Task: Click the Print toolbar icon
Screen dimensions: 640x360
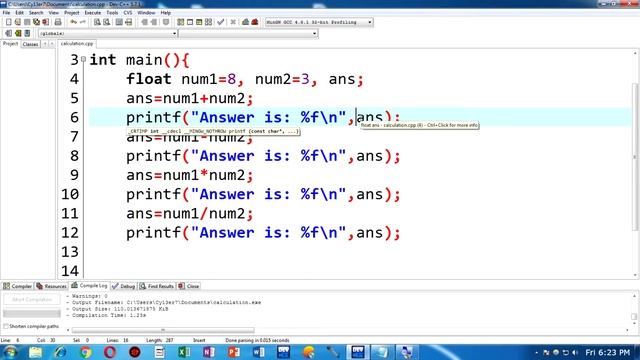Action: pos(58,22)
